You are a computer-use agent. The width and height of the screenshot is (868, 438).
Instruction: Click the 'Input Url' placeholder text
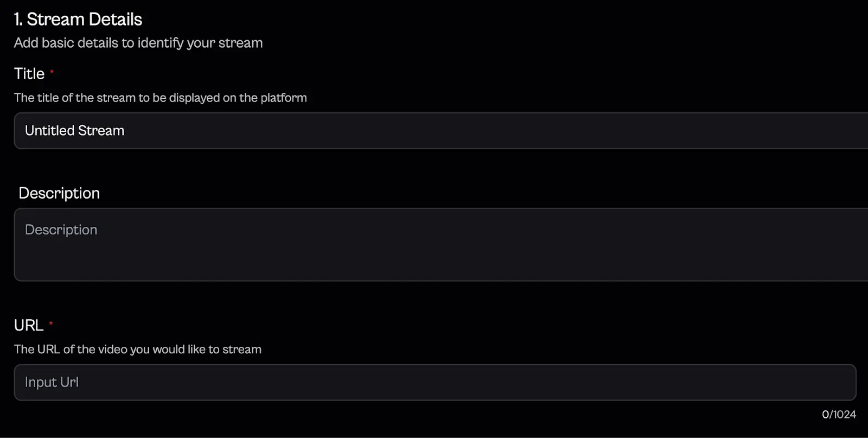52,382
